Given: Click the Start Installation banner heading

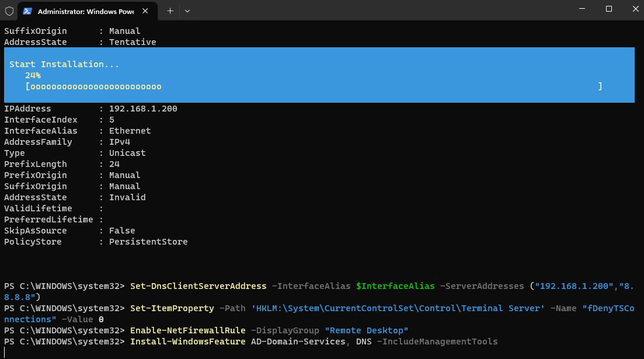Looking at the screenshot, I should tap(64, 64).
